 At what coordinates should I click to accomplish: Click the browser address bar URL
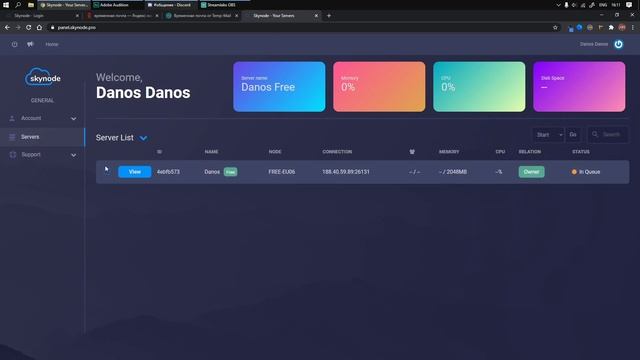(x=77, y=27)
